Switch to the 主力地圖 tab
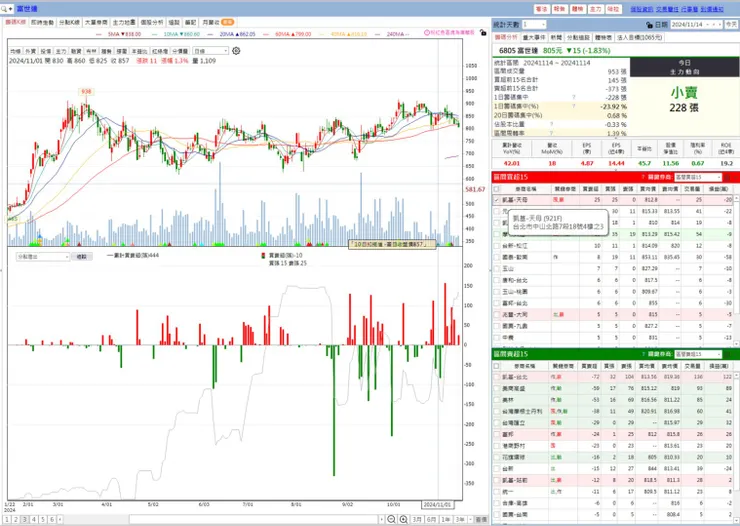The image size is (740, 526). coord(124,22)
